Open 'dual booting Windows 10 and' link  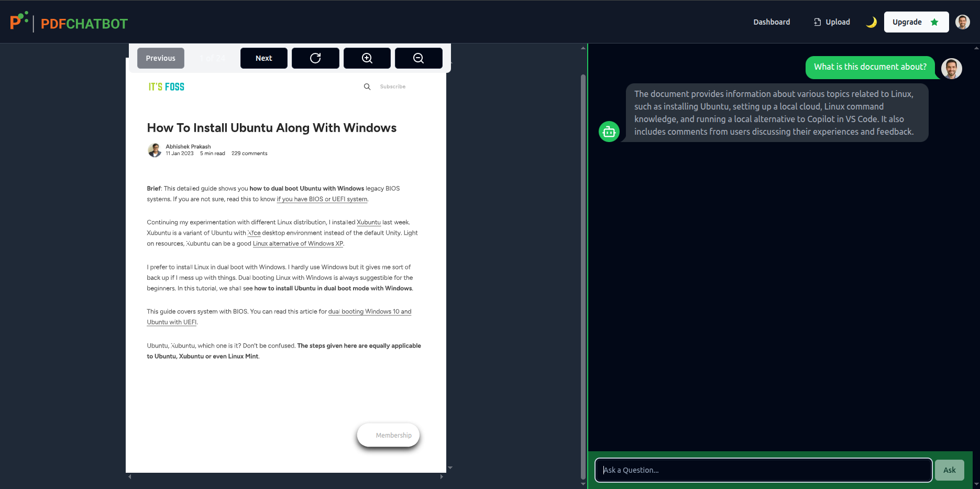[370, 312]
